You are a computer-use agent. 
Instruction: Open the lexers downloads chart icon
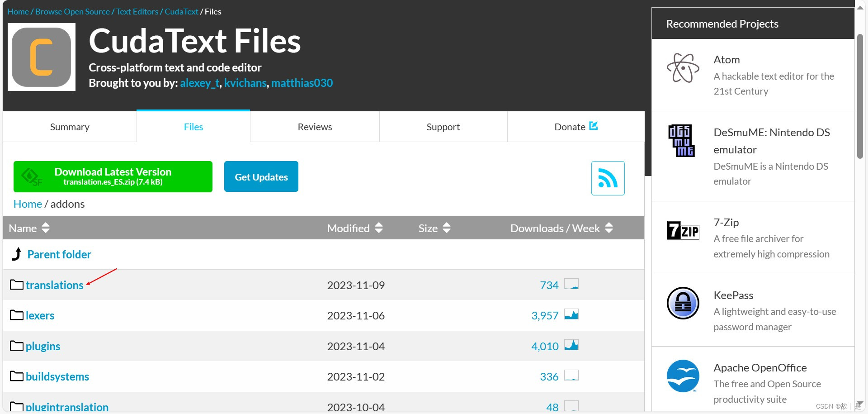(x=571, y=314)
